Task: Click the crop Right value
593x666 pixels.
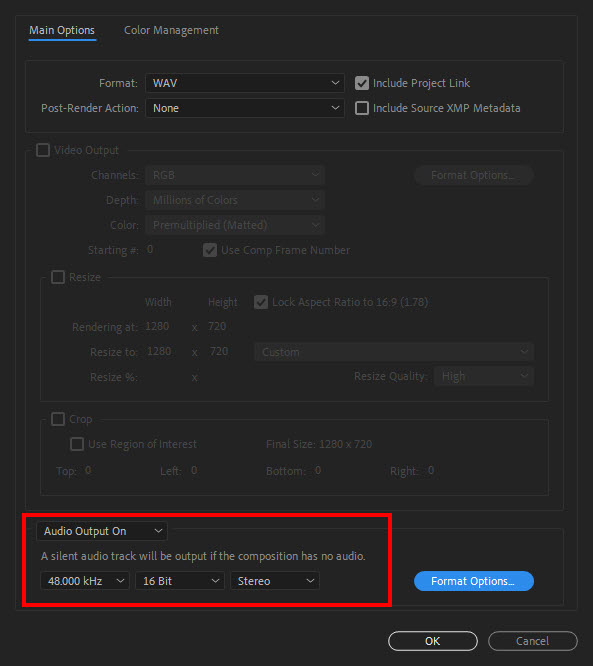Action: point(431,470)
